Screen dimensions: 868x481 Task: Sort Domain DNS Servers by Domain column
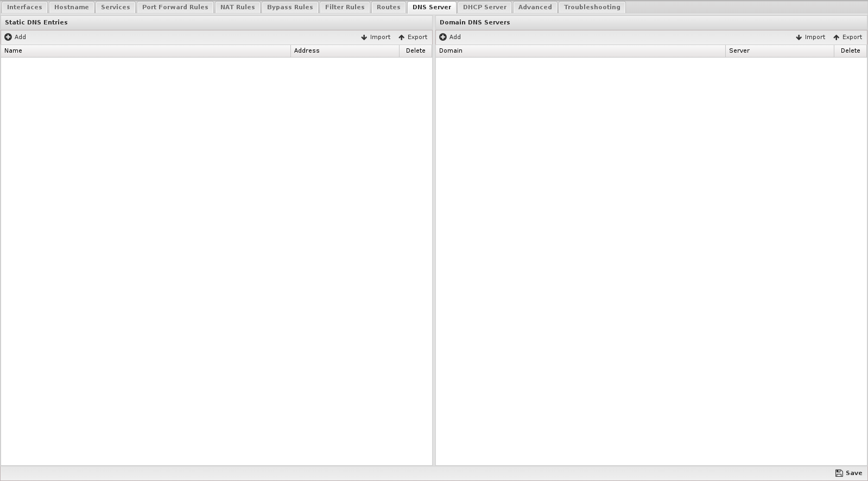point(580,50)
